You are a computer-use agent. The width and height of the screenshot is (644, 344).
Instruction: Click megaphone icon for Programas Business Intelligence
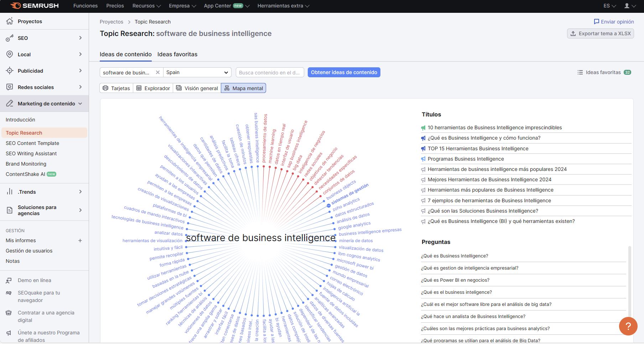(x=423, y=159)
